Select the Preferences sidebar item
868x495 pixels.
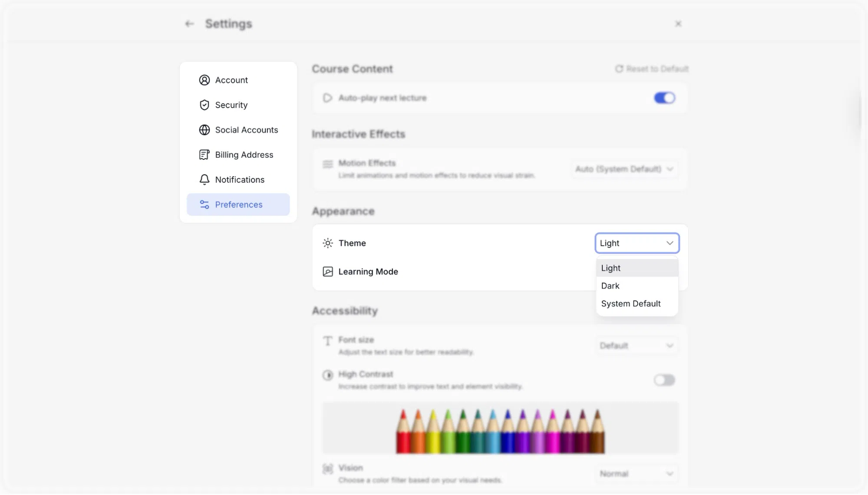pyautogui.click(x=238, y=205)
